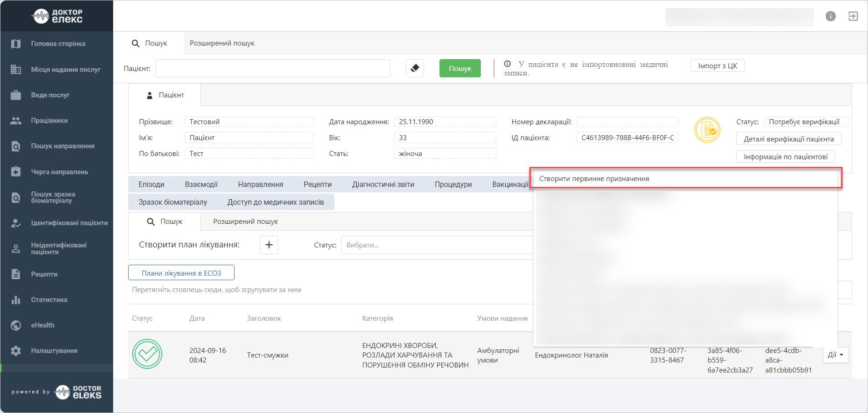Click the Імпорт з ЦК button
868x413 pixels.
tap(718, 66)
